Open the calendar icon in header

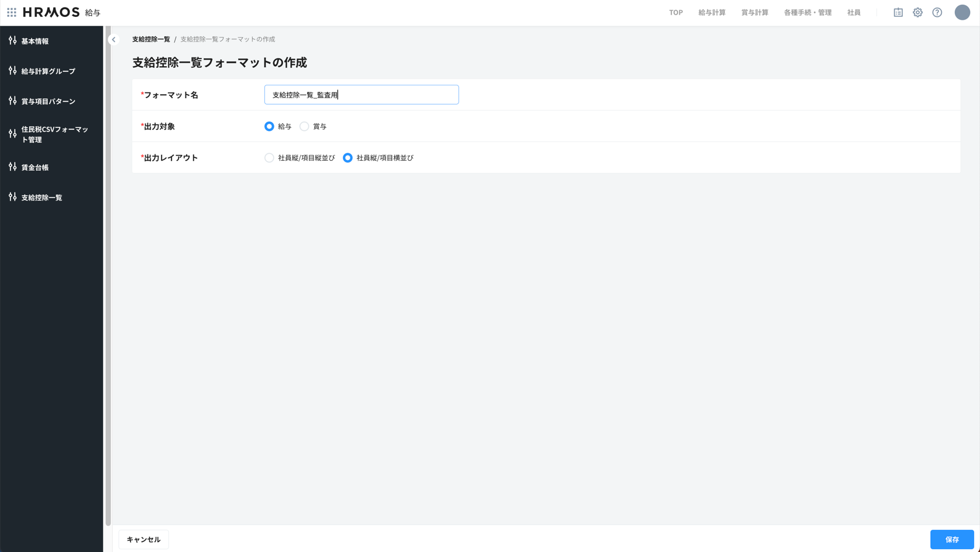pyautogui.click(x=898, y=12)
